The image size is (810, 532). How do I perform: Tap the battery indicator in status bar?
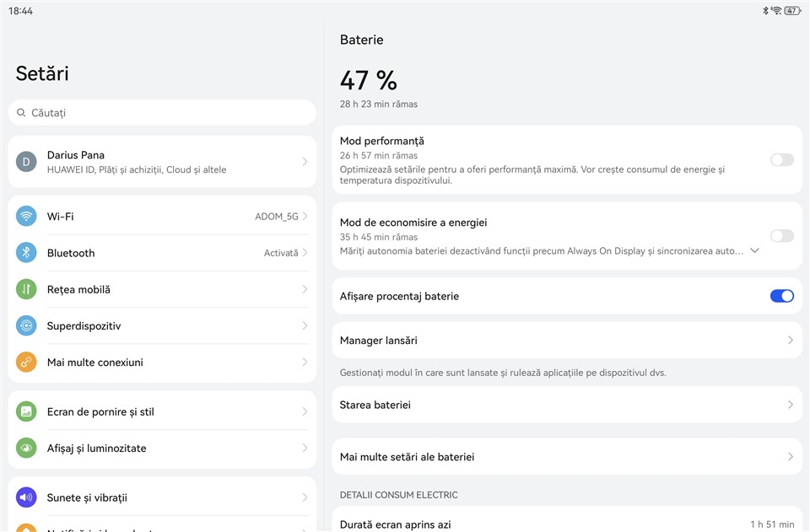coord(791,10)
